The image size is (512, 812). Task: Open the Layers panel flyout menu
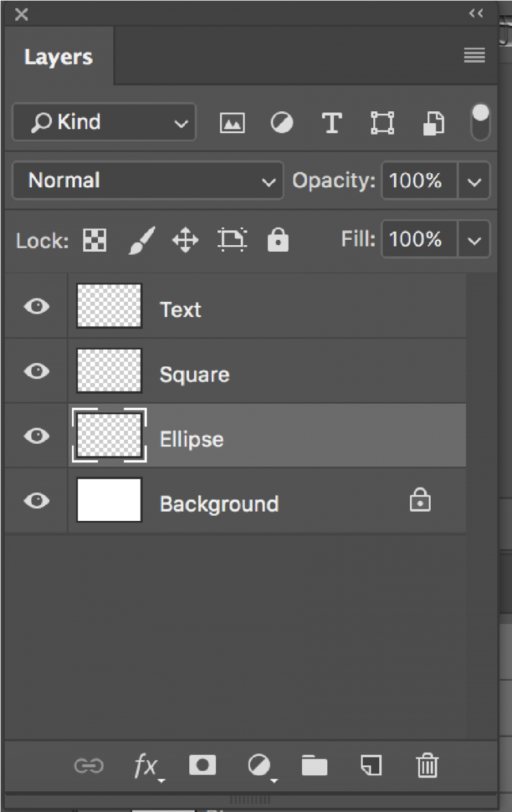tap(474, 55)
